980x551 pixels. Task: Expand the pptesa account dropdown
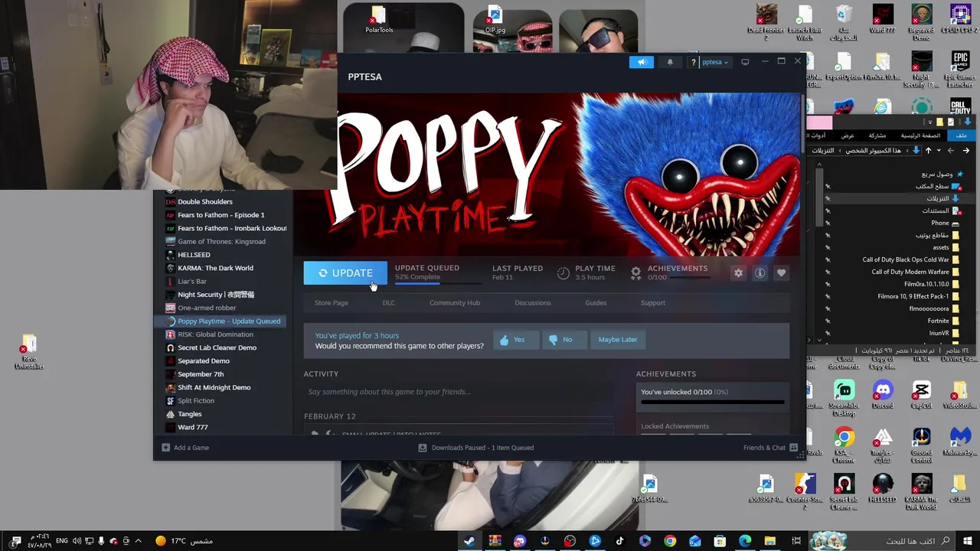coord(716,62)
